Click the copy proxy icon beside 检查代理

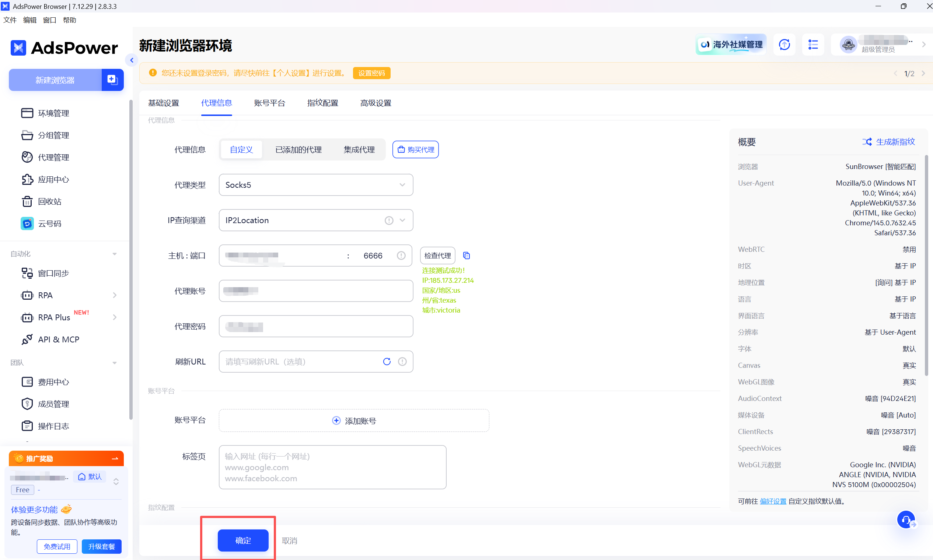pyautogui.click(x=466, y=256)
